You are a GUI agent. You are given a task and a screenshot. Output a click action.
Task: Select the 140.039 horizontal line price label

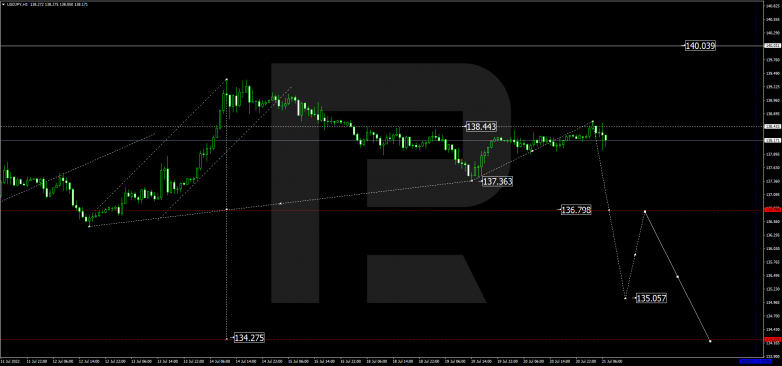[x=700, y=46]
